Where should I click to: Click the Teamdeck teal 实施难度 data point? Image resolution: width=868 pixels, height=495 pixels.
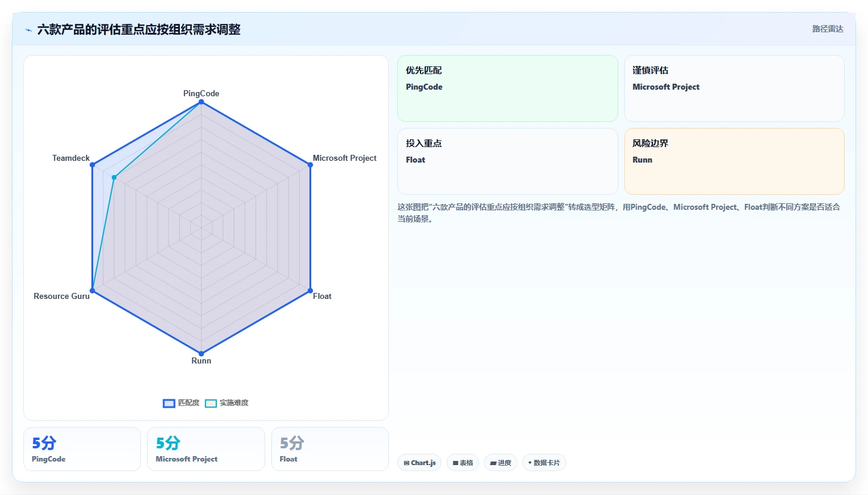pyautogui.click(x=114, y=177)
